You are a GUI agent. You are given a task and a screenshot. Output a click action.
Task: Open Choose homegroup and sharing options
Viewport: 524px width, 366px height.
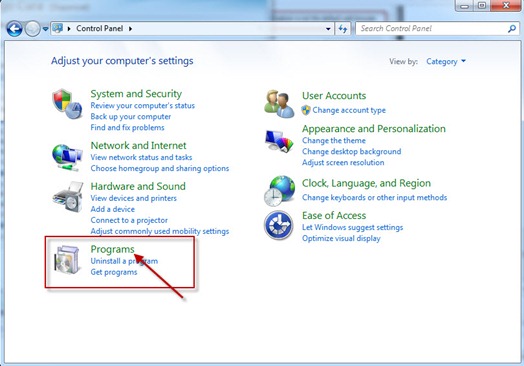pyautogui.click(x=160, y=168)
